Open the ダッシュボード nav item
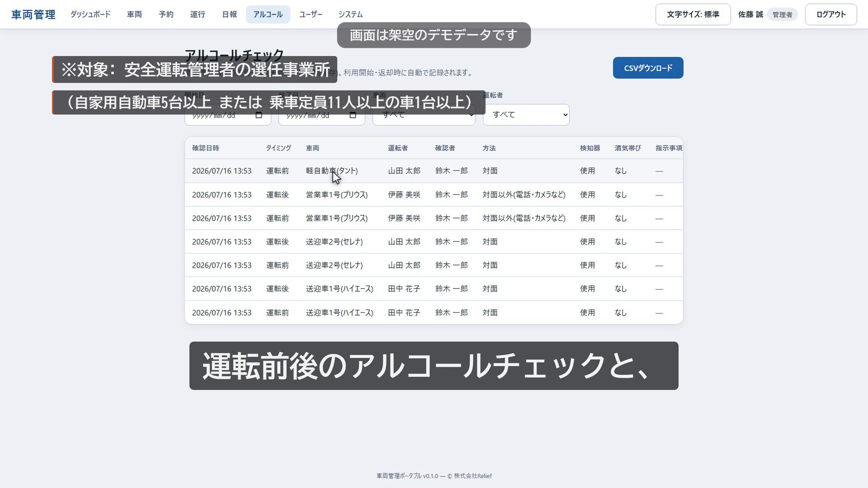The height and width of the screenshot is (488, 868). 90,14
